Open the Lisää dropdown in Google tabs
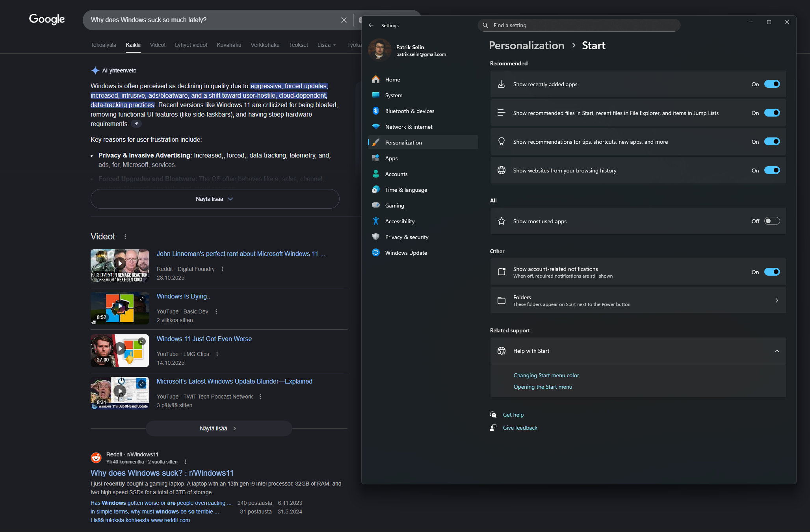This screenshot has height=532, width=810. (327, 45)
